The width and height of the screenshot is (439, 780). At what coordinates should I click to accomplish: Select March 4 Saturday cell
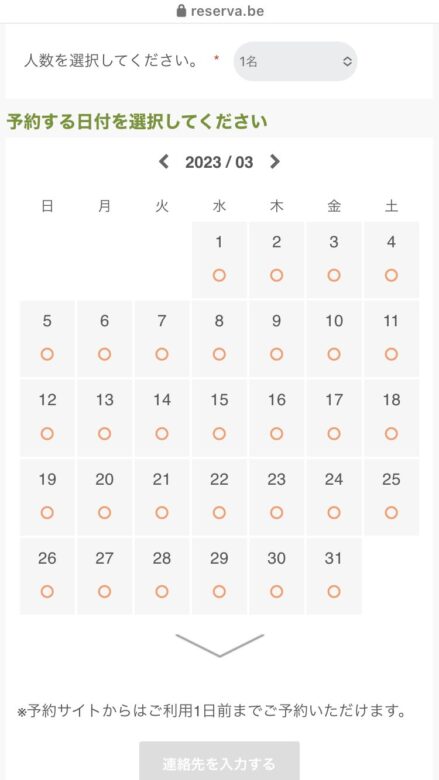391,260
